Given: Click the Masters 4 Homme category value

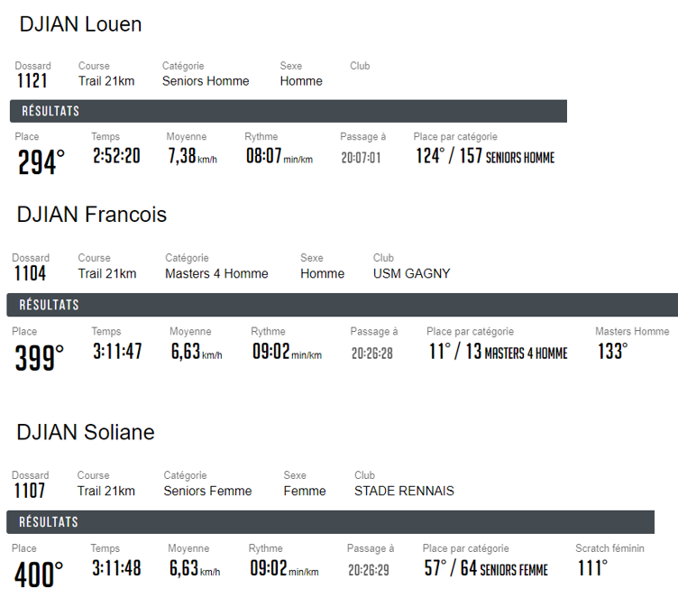Looking at the screenshot, I should click(x=216, y=273).
